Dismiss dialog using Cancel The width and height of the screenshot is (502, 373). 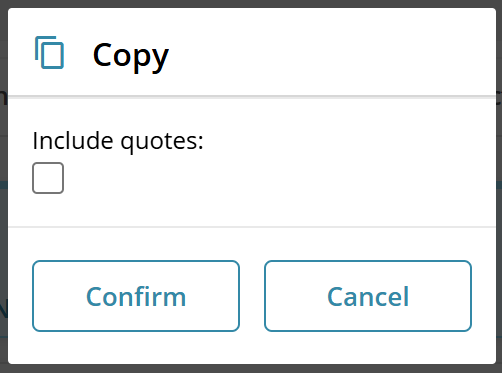coord(368,296)
